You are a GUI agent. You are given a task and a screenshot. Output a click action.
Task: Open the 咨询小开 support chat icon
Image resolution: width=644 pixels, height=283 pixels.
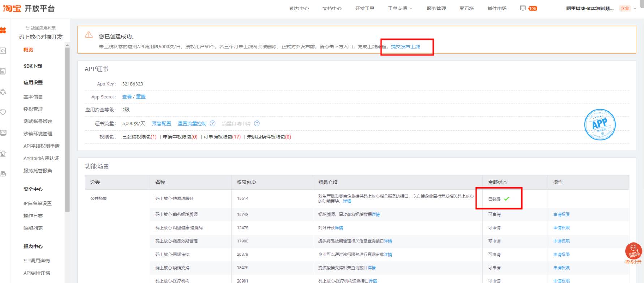coord(634,253)
